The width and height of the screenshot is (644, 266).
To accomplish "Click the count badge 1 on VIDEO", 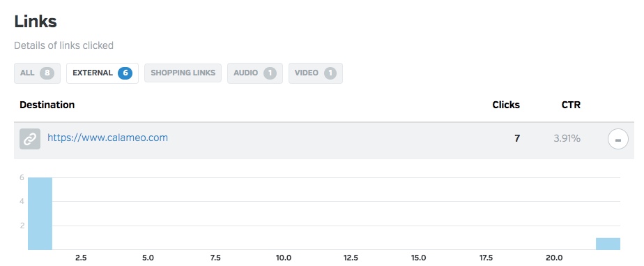I will [330, 73].
